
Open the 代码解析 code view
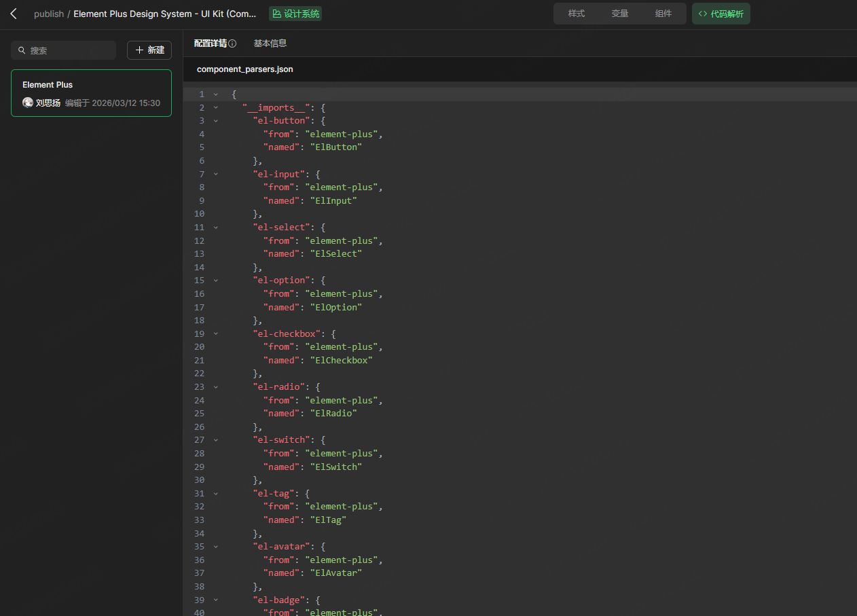pos(721,14)
